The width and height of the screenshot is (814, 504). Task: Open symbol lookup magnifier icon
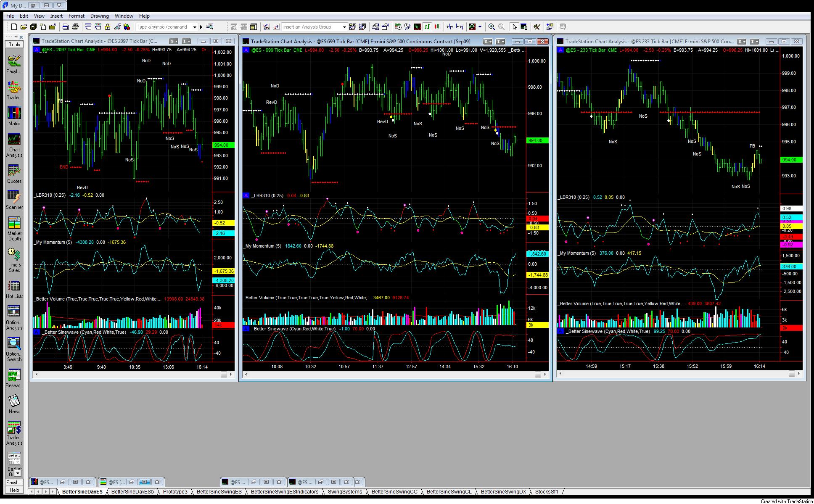(210, 27)
